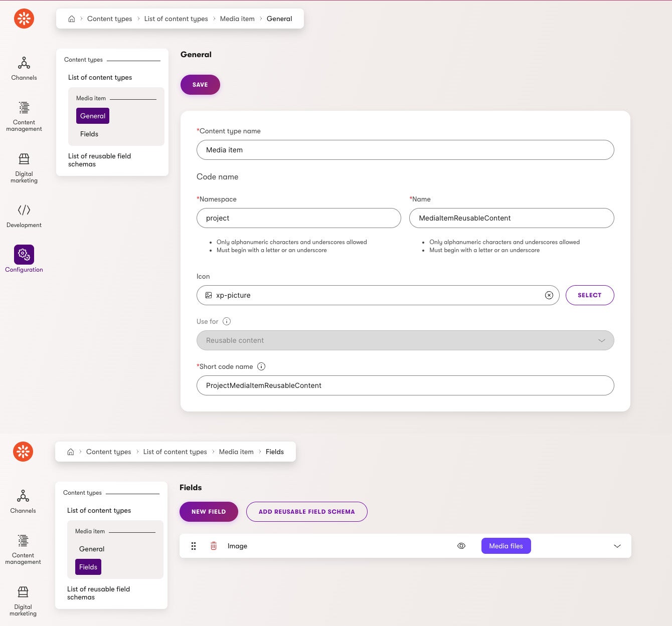Create a new field with New Field

tap(209, 512)
